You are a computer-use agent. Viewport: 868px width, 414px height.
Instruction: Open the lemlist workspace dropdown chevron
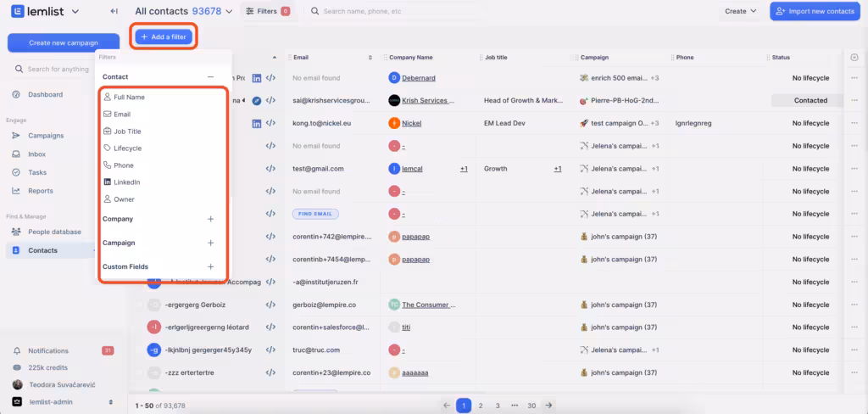tap(75, 11)
